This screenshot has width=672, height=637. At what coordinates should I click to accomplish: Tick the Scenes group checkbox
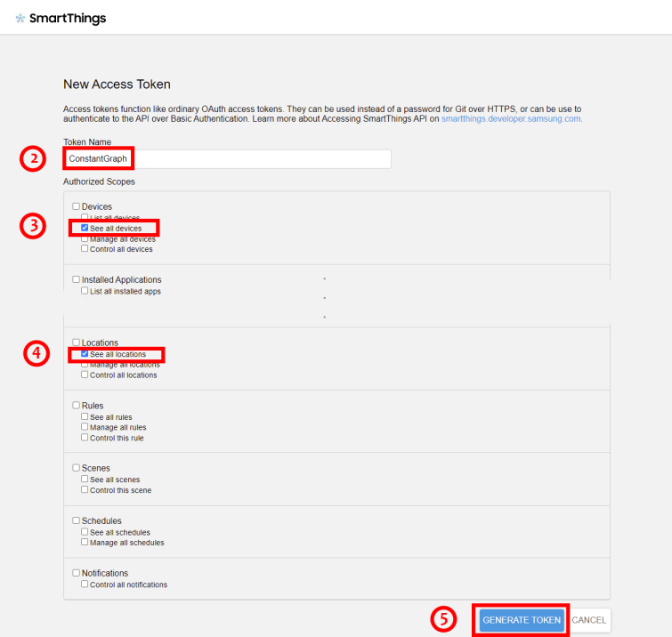pyautogui.click(x=77, y=468)
